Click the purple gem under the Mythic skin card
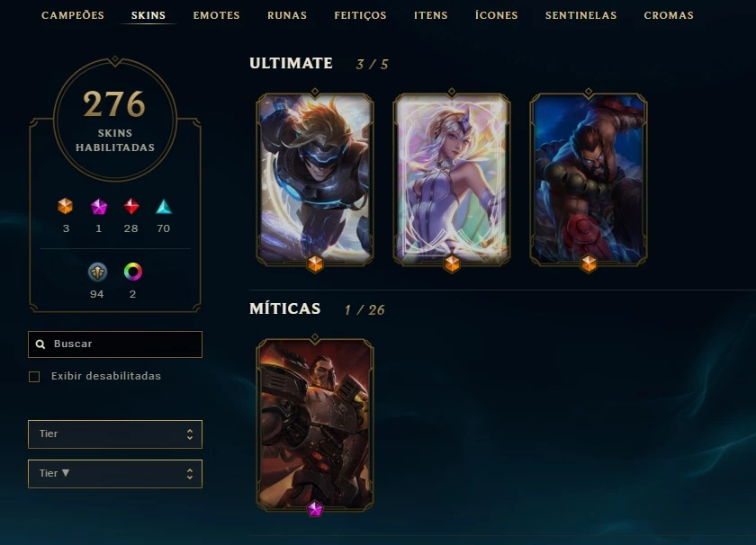The width and height of the screenshot is (756, 545). tap(315, 509)
